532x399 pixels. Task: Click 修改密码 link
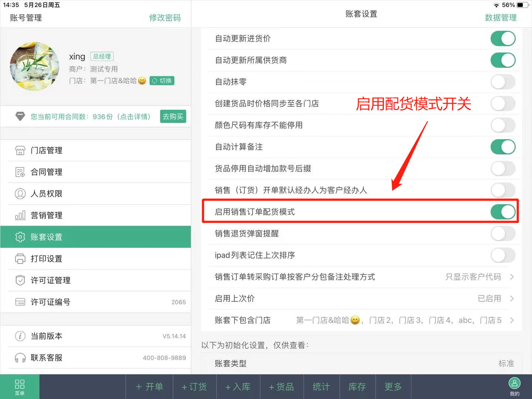click(x=165, y=18)
